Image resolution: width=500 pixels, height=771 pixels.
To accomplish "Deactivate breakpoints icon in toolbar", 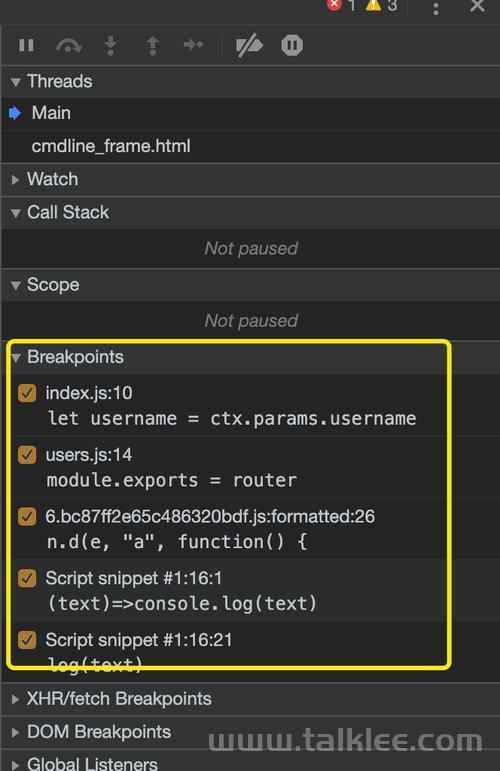I will click(x=249, y=45).
